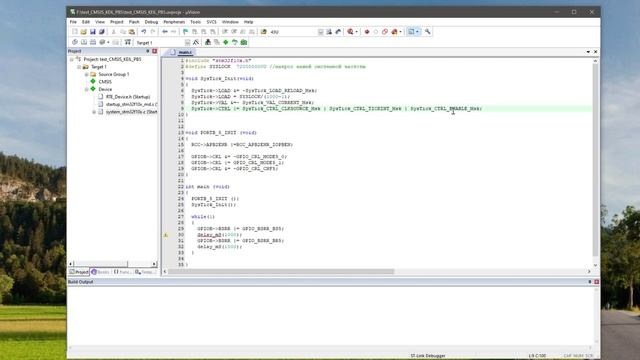Undo the last edit with toolbar arrow
The height and width of the screenshot is (360, 640).
[x=144, y=31]
